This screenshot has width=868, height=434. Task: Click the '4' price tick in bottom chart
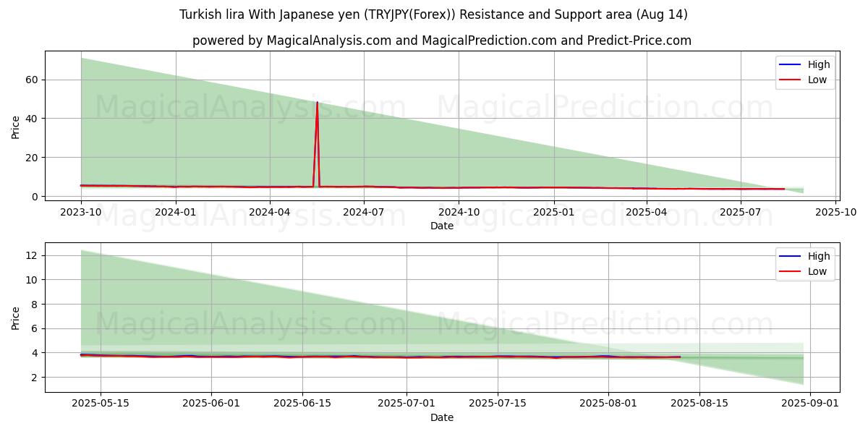coord(36,353)
